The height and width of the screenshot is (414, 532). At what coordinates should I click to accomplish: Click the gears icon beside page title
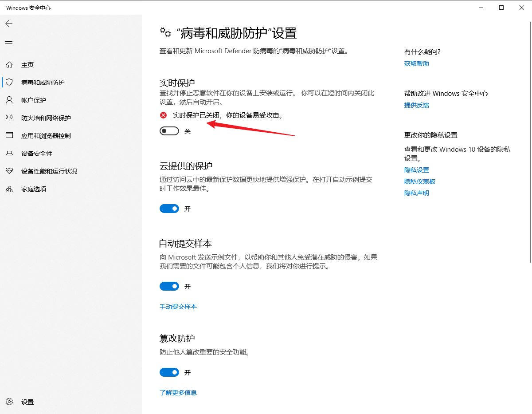tap(165, 32)
